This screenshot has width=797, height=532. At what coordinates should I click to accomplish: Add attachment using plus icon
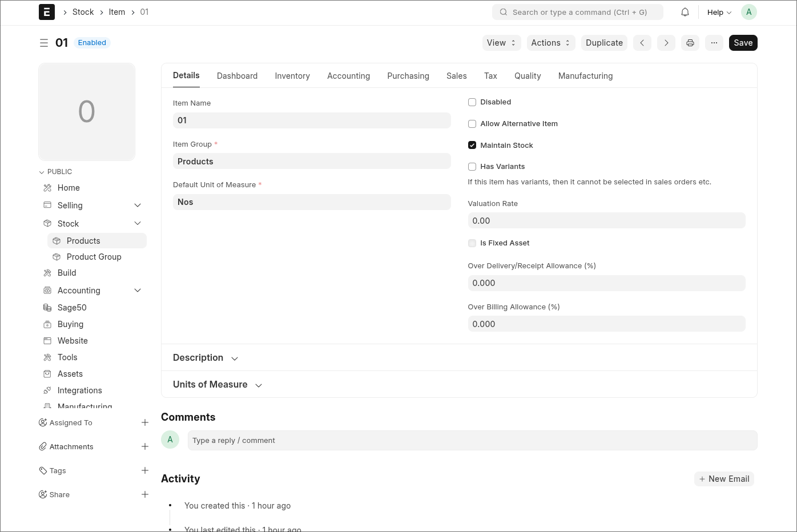click(x=145, y=446)
